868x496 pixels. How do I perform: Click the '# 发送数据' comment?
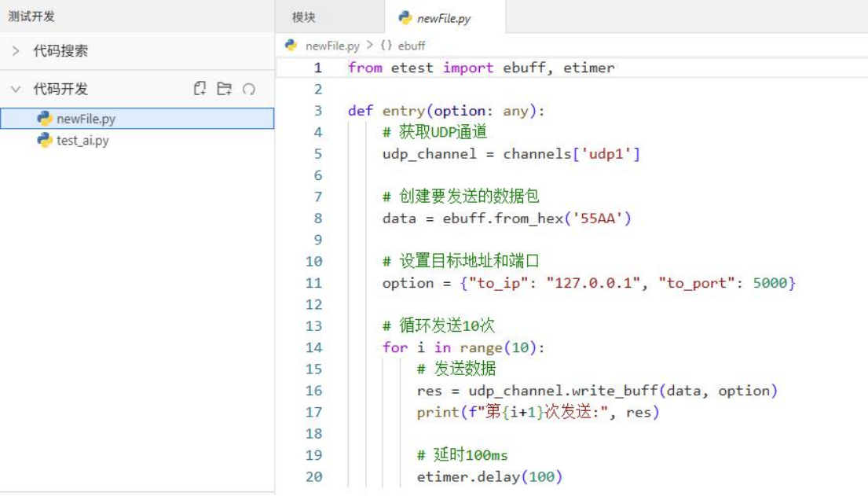pyautogui.click(x=456, y=369)
